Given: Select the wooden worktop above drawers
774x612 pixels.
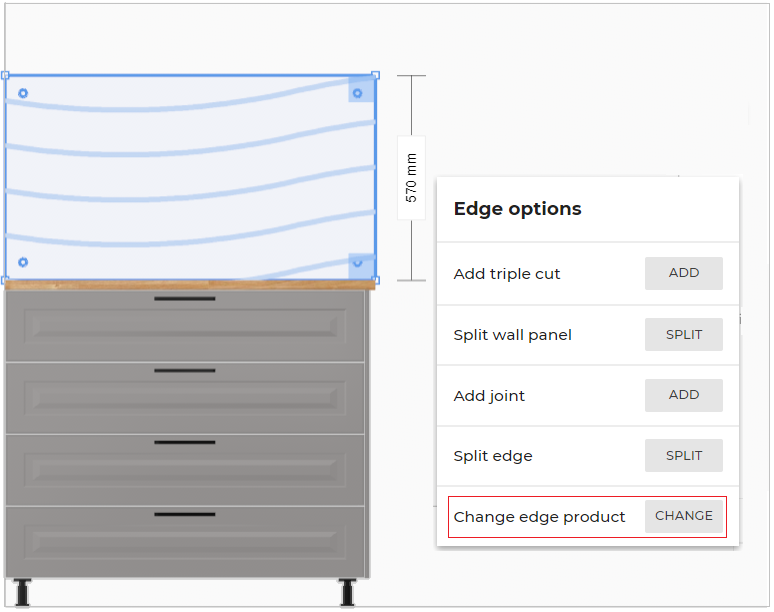Looking at the screenshot, I should [190, 285].
